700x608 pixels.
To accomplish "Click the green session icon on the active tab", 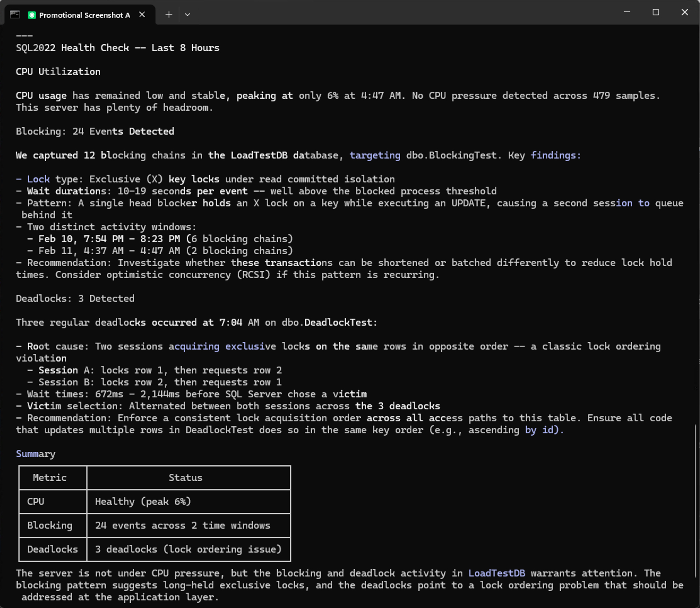I will click(32, 14).
